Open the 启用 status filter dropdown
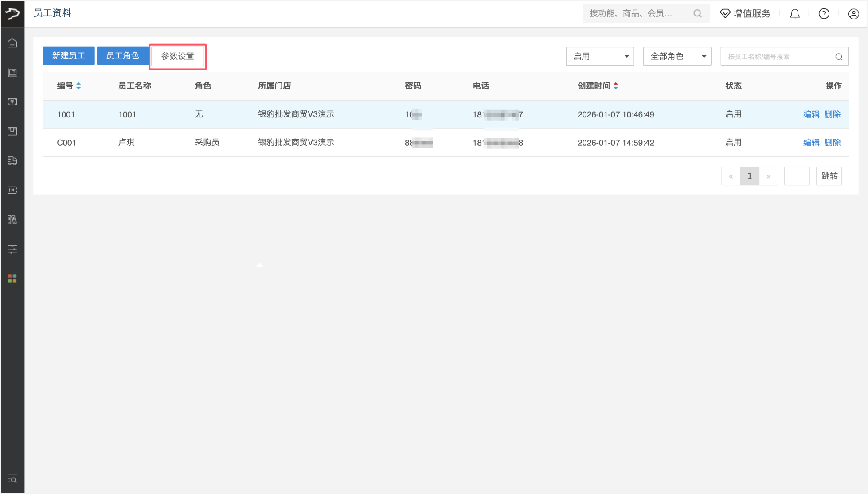The image size is (868, 494). (599, 56)
